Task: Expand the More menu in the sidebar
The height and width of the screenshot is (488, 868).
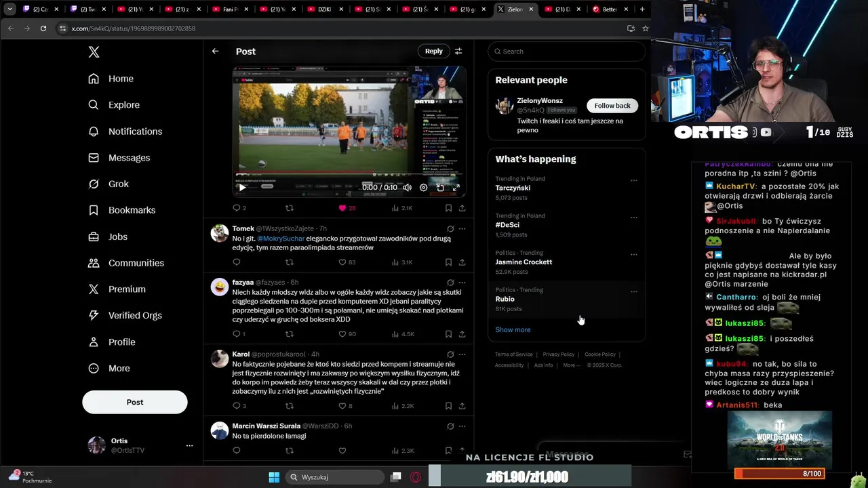Action: tap(109, 368)
